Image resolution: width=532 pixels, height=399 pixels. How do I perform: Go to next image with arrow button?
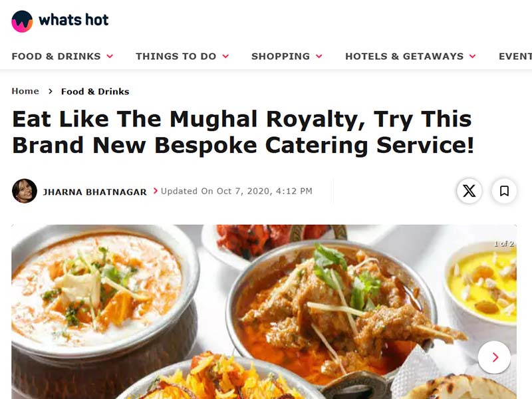tap(494, 357)
